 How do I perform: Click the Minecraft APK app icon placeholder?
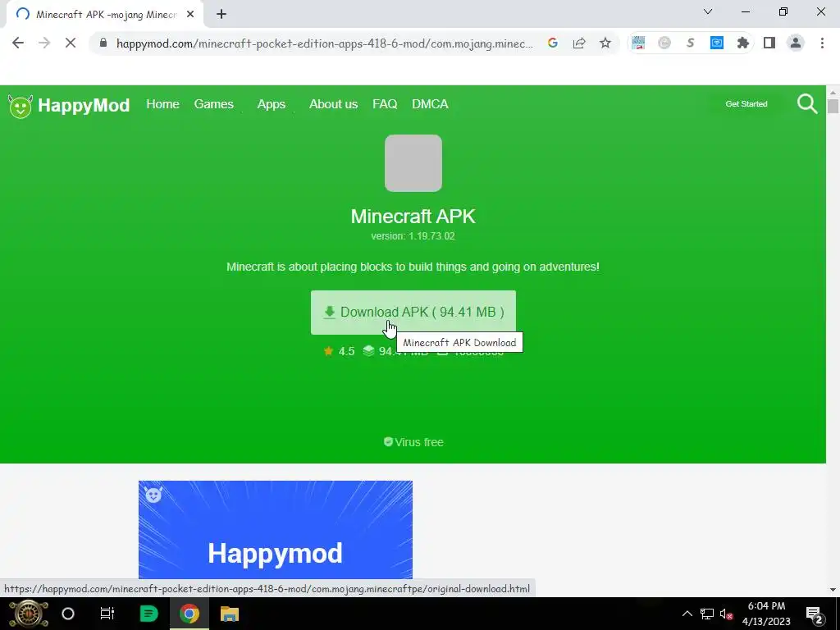[x=413, y=163]
